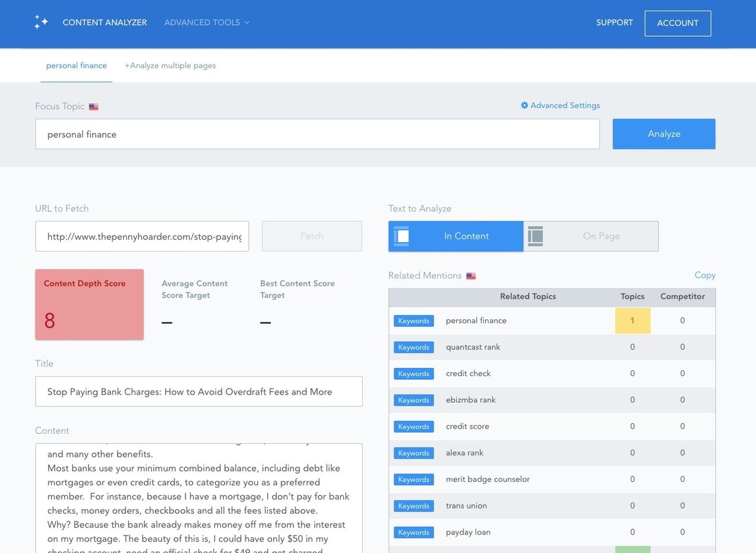This screenshot has height=553, width=756.
Task: Open Content Analyzer in the top nav
Action: click(105, 23)
